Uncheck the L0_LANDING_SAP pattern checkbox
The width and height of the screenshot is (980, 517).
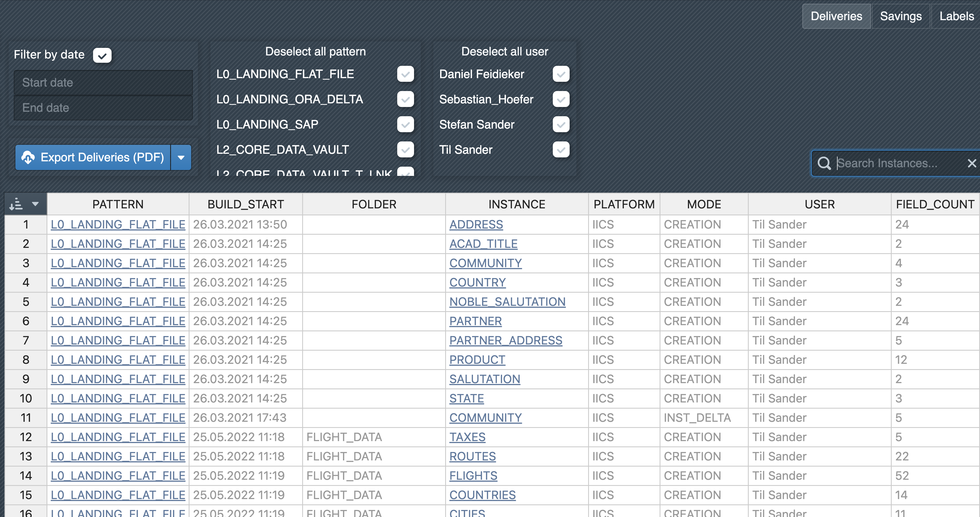click(405, 124)
